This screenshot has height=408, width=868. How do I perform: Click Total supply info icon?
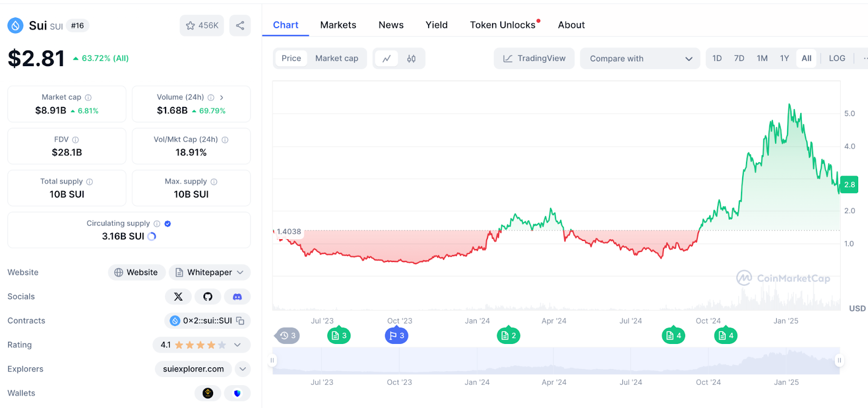coord(90,182)
